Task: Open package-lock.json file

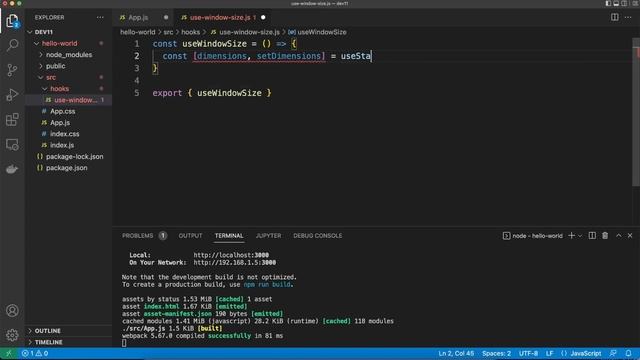Action: click(74, 156)
